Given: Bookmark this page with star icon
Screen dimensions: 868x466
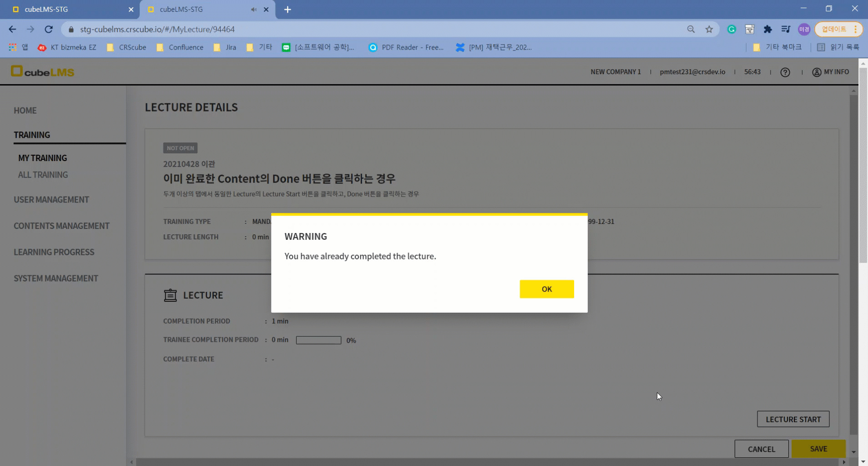Looking at the screenshot, I should click(709, 29).
